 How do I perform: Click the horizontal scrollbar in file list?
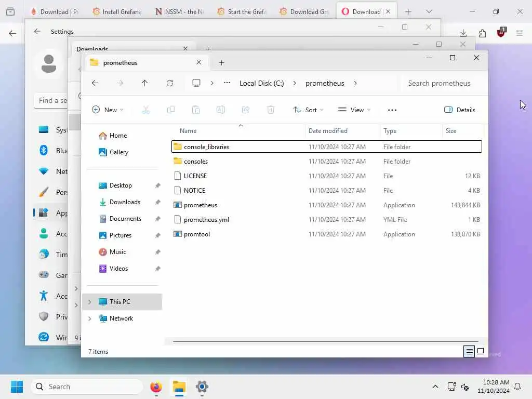(326, 341)
